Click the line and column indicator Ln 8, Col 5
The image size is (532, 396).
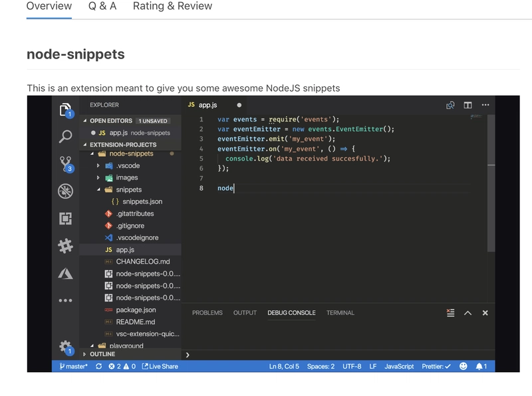[x=284, y=366]
